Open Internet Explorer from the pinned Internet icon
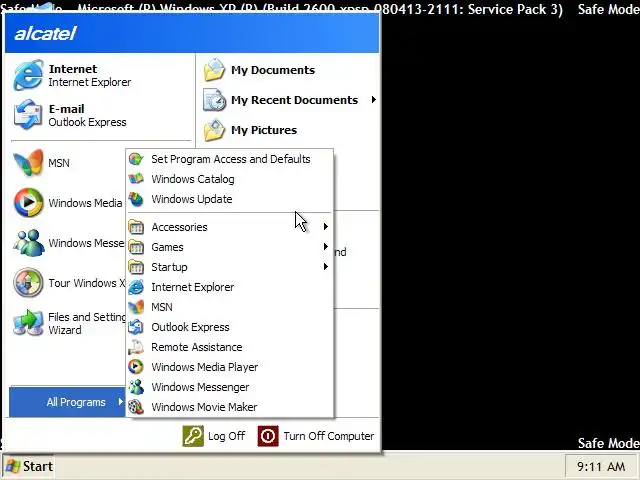The image size is (640, 480). [x=28, y=75]
